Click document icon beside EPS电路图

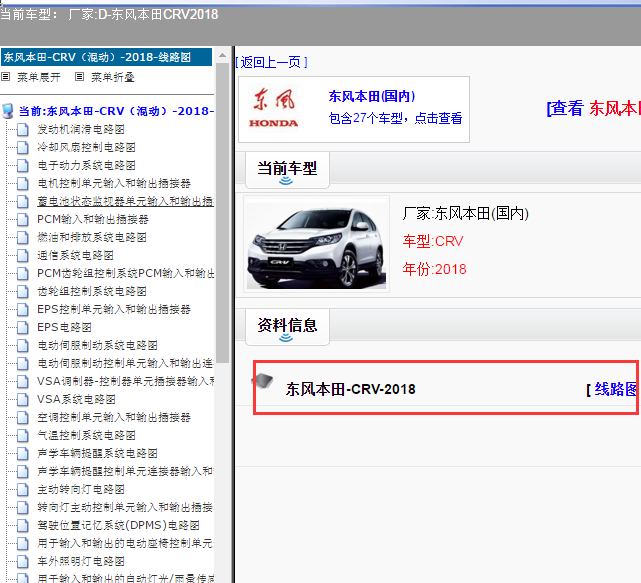[23, 327]
